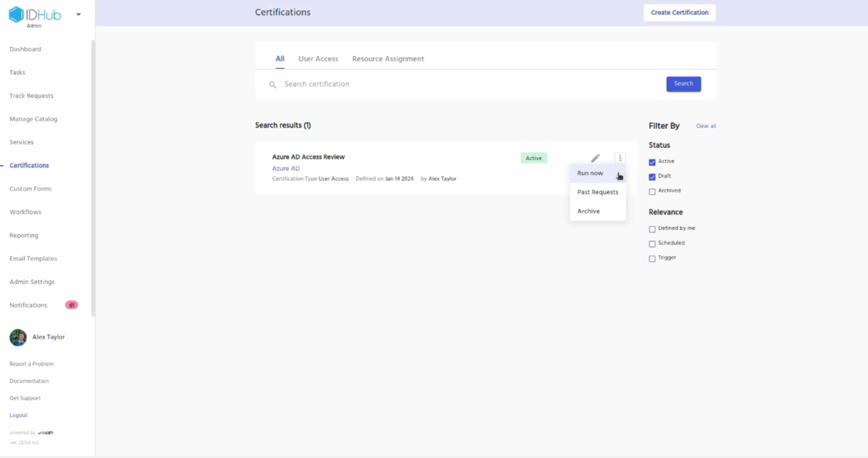Viewport: 868px width, 458px height.
Task: Select Run now from the menu
Action: click(x=590, y=173)
